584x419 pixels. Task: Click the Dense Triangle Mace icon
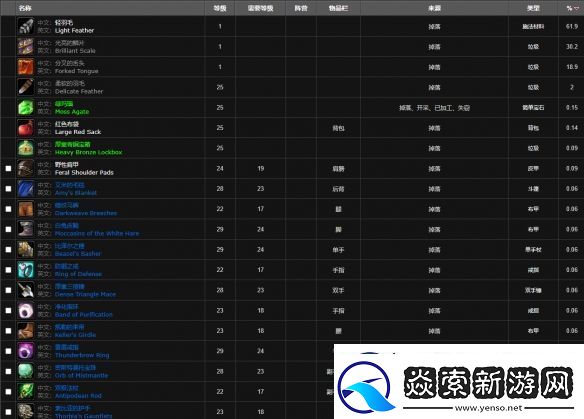pyautogui.click(x=26, y=290)
